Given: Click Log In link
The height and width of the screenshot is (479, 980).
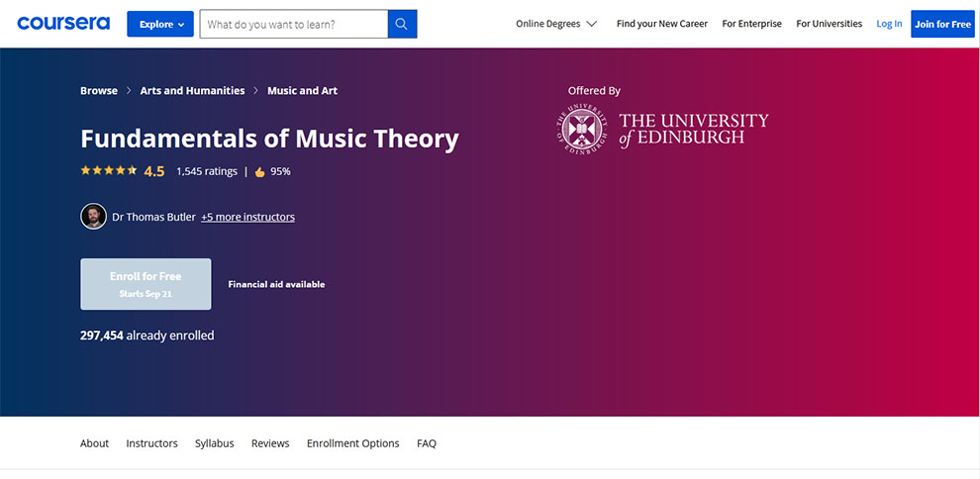Looking at the screenshot, I should [x=889, y=24].
